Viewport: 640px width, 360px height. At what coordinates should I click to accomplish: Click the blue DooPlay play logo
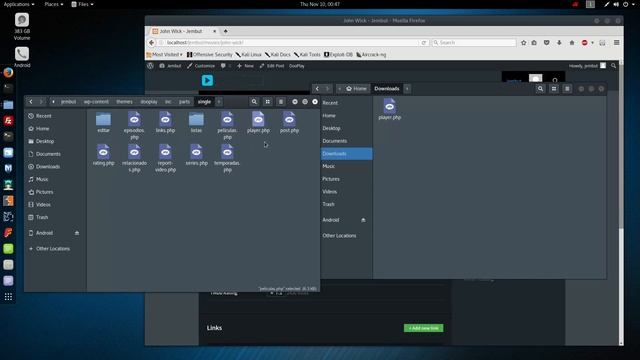pos(207,80)
